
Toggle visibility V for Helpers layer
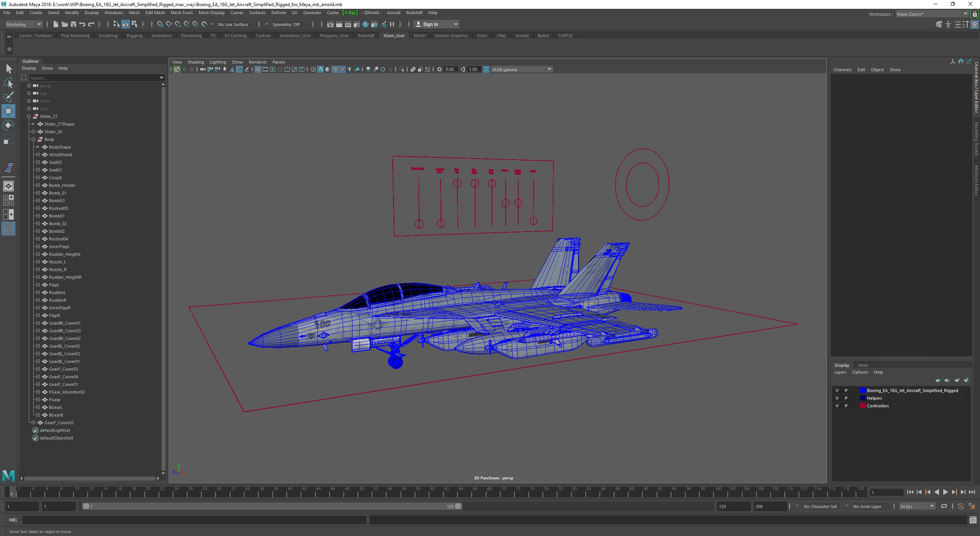coord(837,398)
